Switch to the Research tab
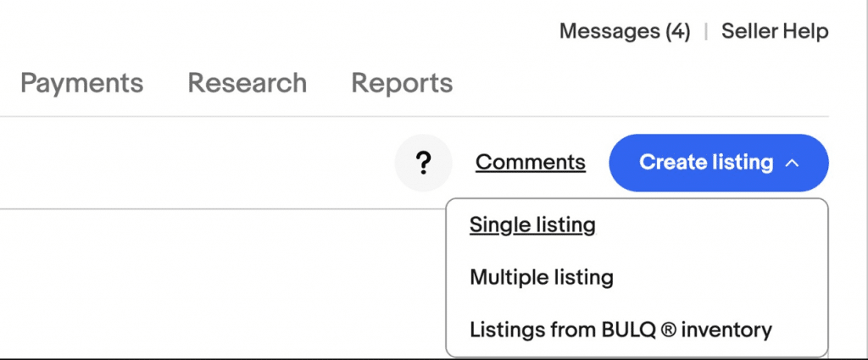 coord(248,83)
